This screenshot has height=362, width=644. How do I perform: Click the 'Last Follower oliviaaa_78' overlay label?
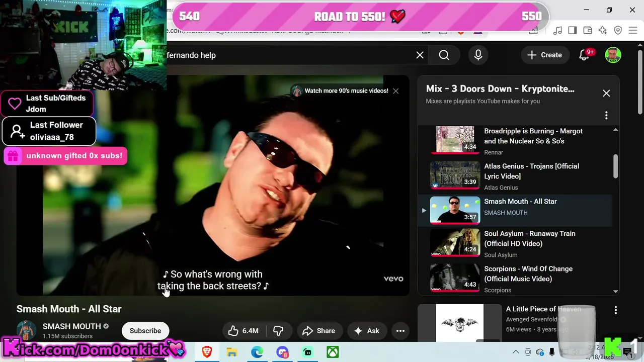[x=49, y=131]
